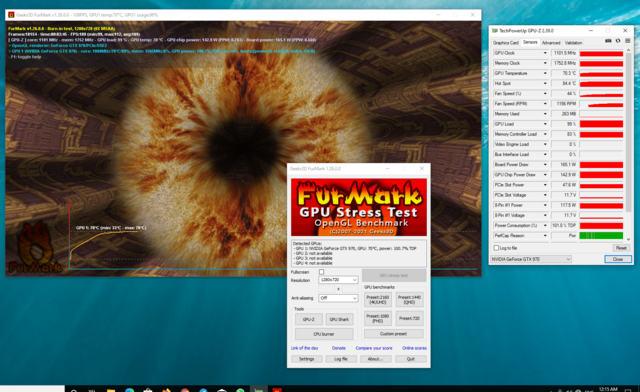The image size is (640, 392).
Task: Follow the Link of the day
Action: pos(304,348)
